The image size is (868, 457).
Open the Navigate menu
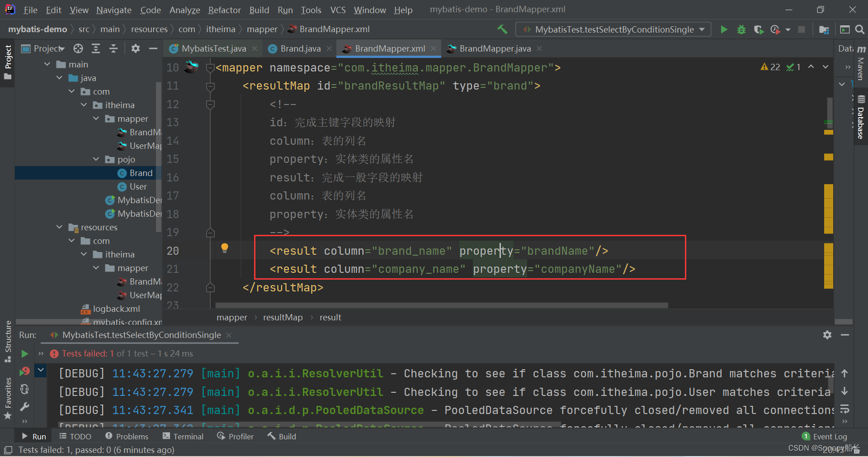pyautogui.click(x=114, y=10)
